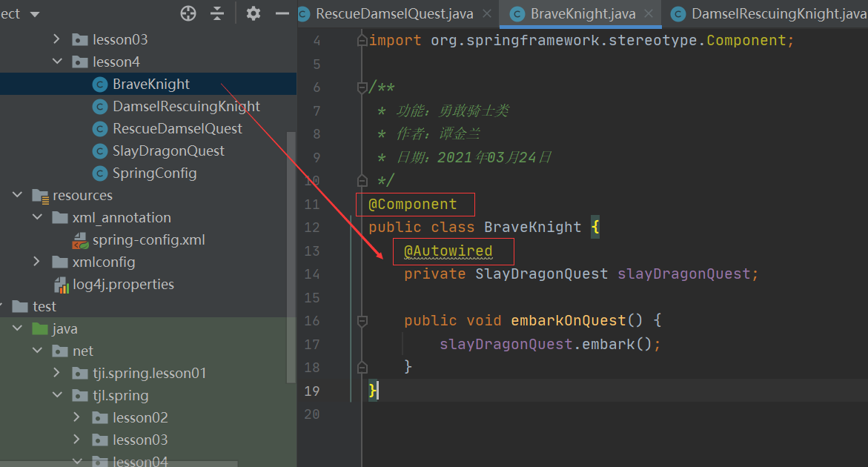Click BraveKnight class name on line 12

[532, 228]
